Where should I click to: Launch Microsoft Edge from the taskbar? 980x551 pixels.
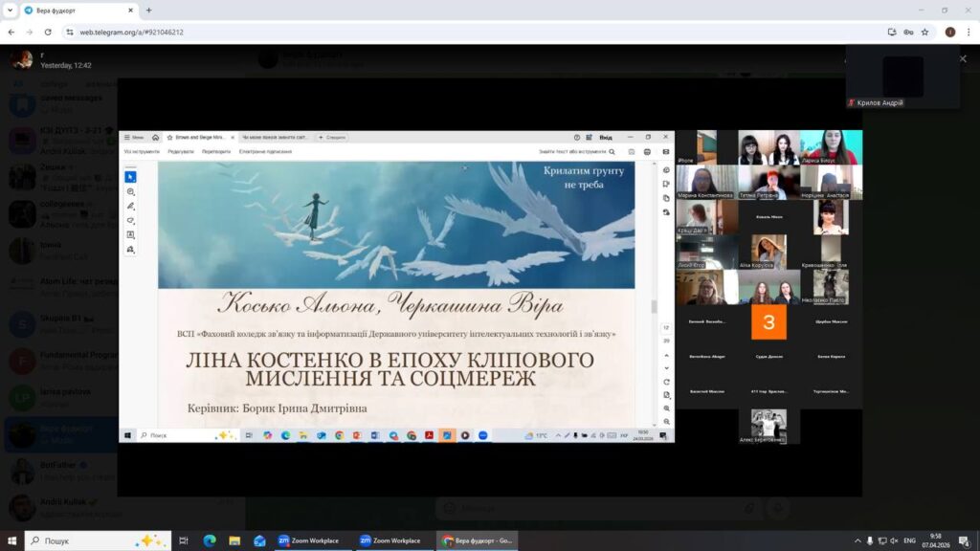(x=210, y=540)
